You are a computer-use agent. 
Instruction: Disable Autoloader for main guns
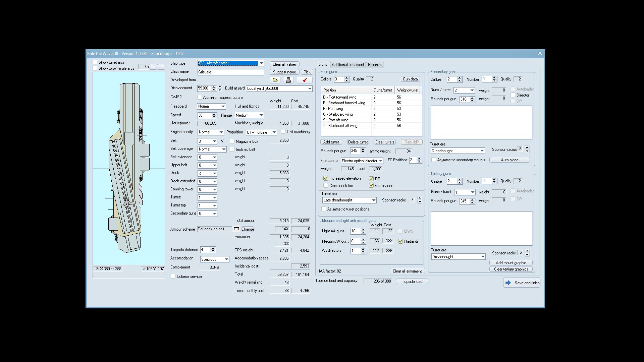click(x=371, y=185)
